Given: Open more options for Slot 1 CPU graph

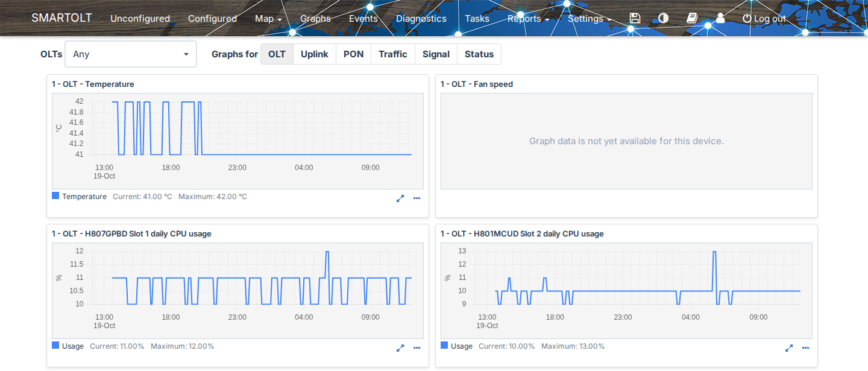Looking at the screenshot, I should click(x=417, y=347).
